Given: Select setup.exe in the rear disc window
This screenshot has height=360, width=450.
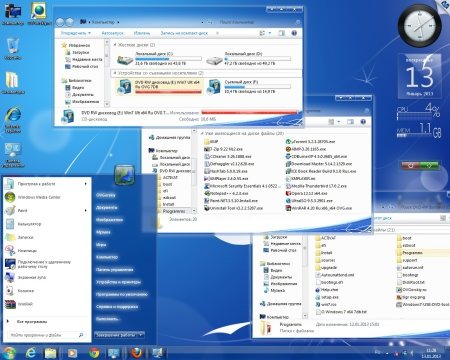Looking at the screenshot, I should pos(327,297).
